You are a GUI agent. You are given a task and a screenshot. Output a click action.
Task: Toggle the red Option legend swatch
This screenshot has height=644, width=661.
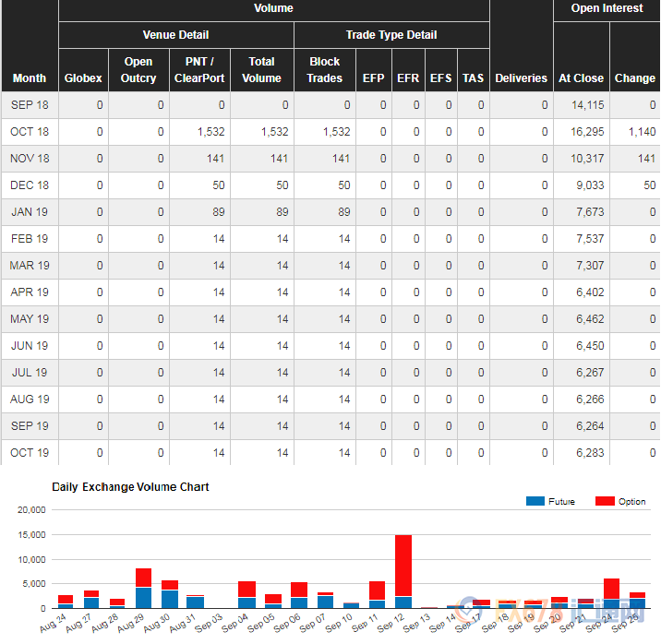click(605, 501)
